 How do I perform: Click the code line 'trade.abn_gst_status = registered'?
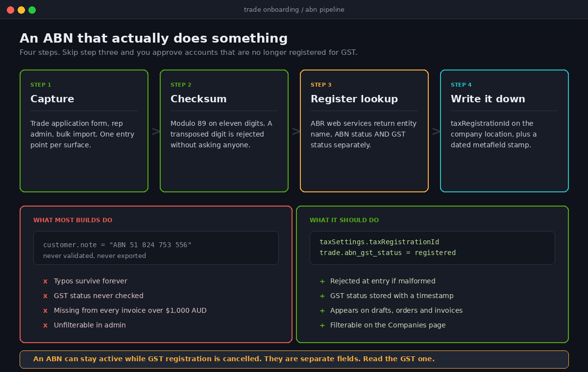[388, 253]
